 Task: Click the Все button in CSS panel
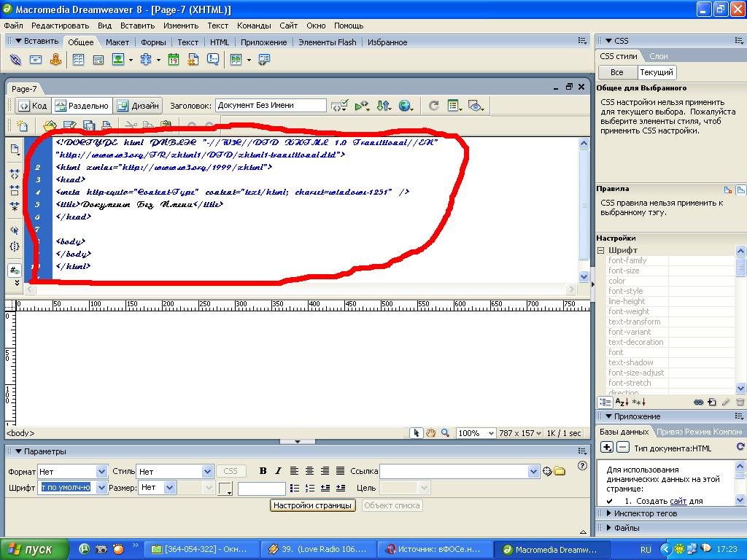[616, 72]
